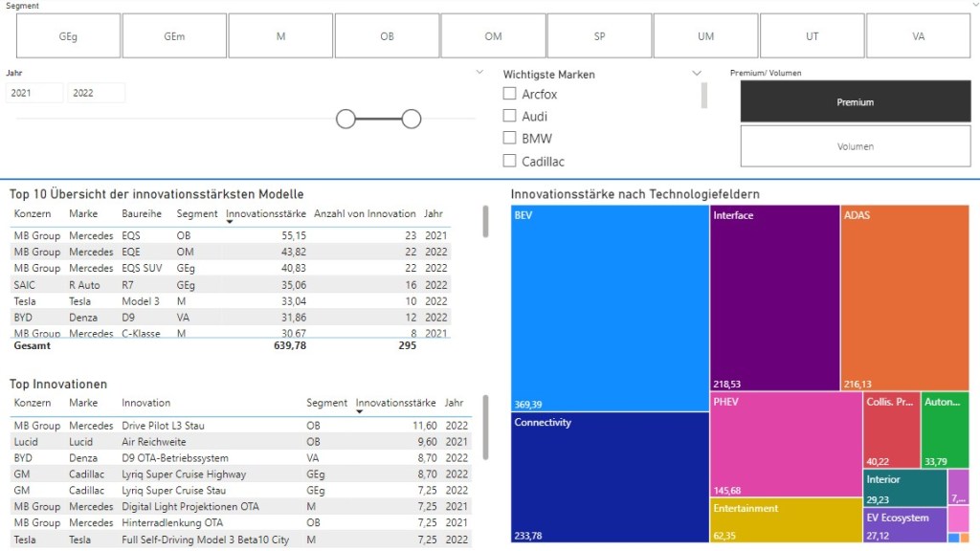This screenshot has width=980, height=551.
Task: Click the right handle of the Jahr slider
Action: coord(412,119)
